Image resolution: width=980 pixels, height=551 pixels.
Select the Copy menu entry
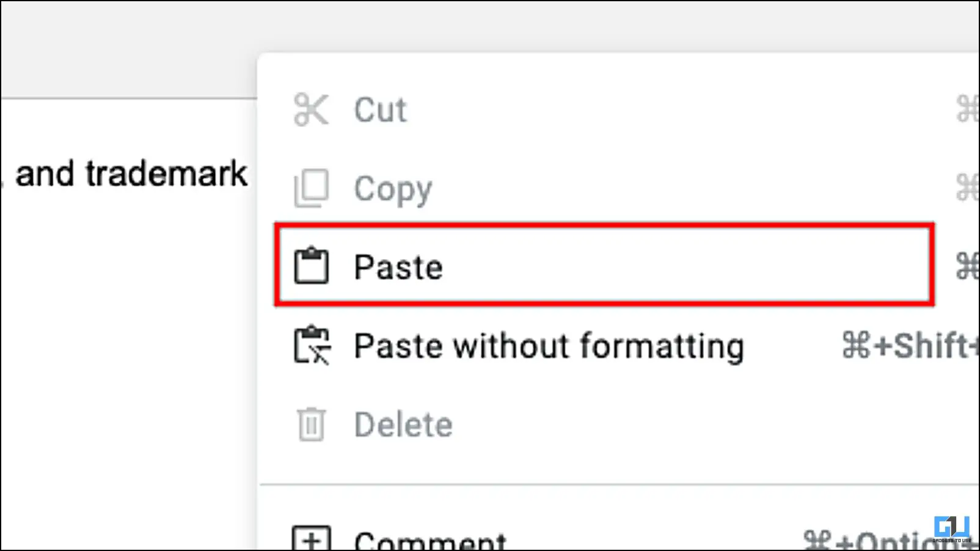pos(393,189)
